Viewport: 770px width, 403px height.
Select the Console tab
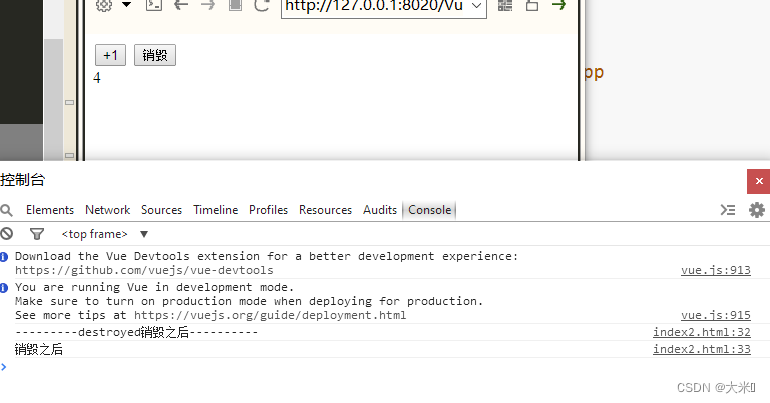tap(430, 210)
